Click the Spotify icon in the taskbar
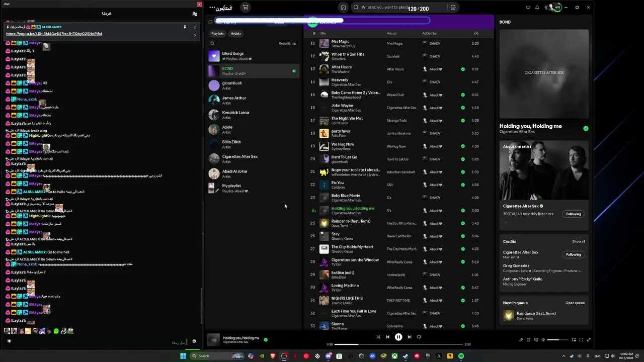Image resolution: width=644 pixels, height=362 pixels. (461, 356)
